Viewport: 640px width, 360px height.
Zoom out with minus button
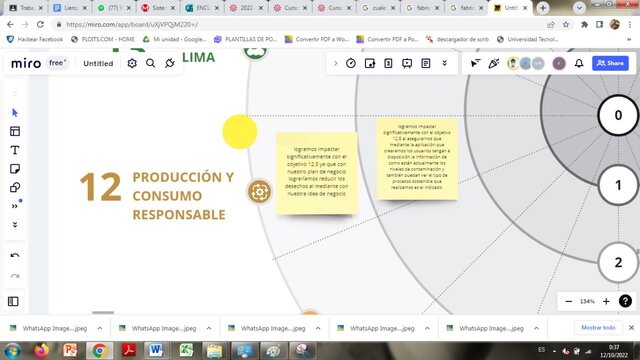[x=569, y=302]
